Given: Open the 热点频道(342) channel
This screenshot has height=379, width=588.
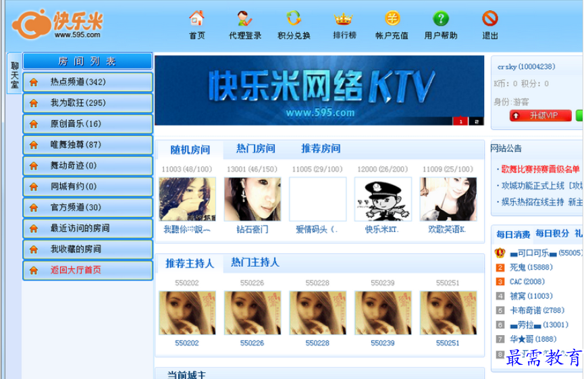Looking at the screenshot, I should 88,82.
